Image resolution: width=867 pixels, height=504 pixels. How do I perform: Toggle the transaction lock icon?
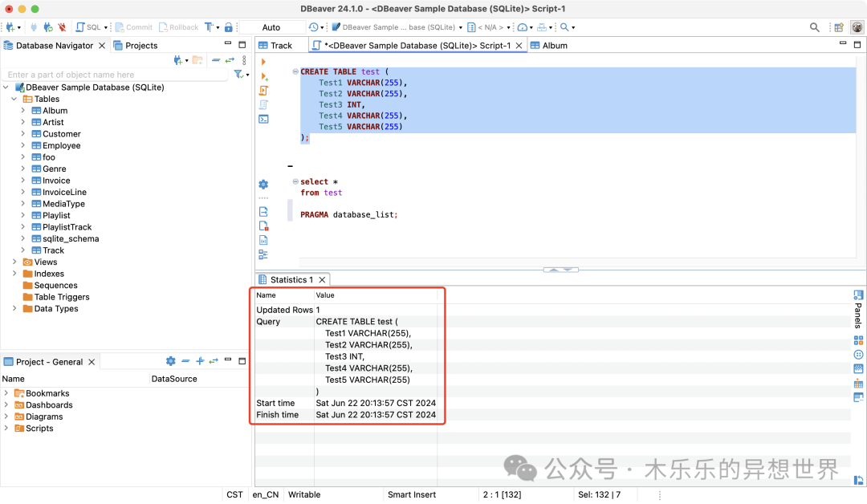[x=228, y=27]
